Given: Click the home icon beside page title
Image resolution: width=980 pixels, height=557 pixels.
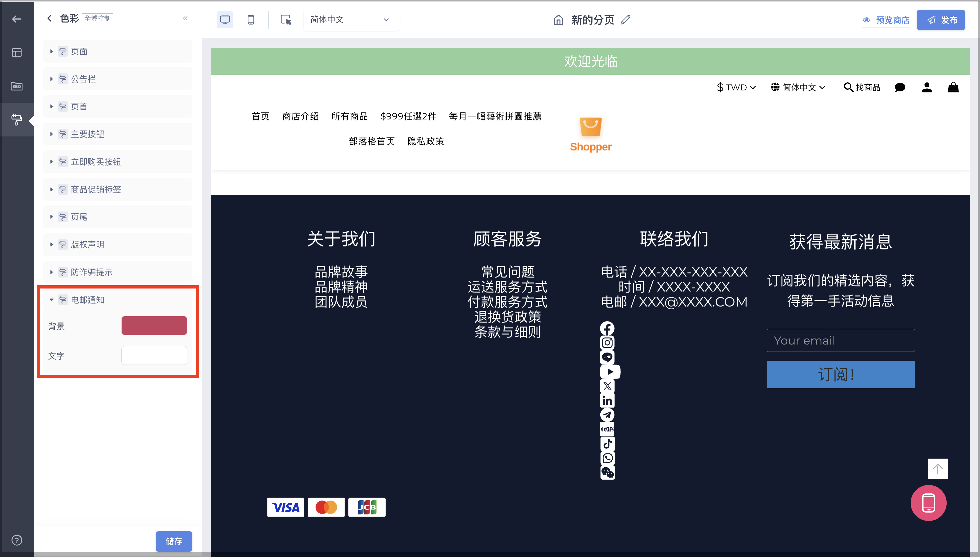Looking at the screenshot, I should click(x=558, y=19).
